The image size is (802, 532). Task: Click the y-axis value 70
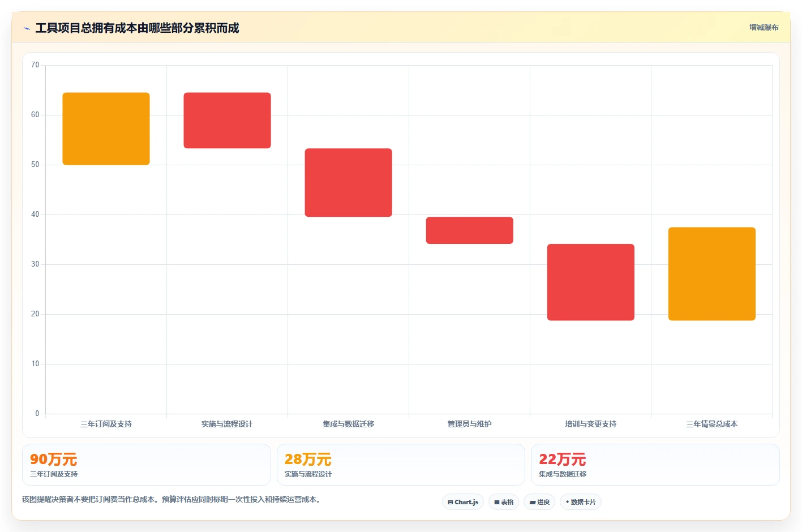pos(35,65)
